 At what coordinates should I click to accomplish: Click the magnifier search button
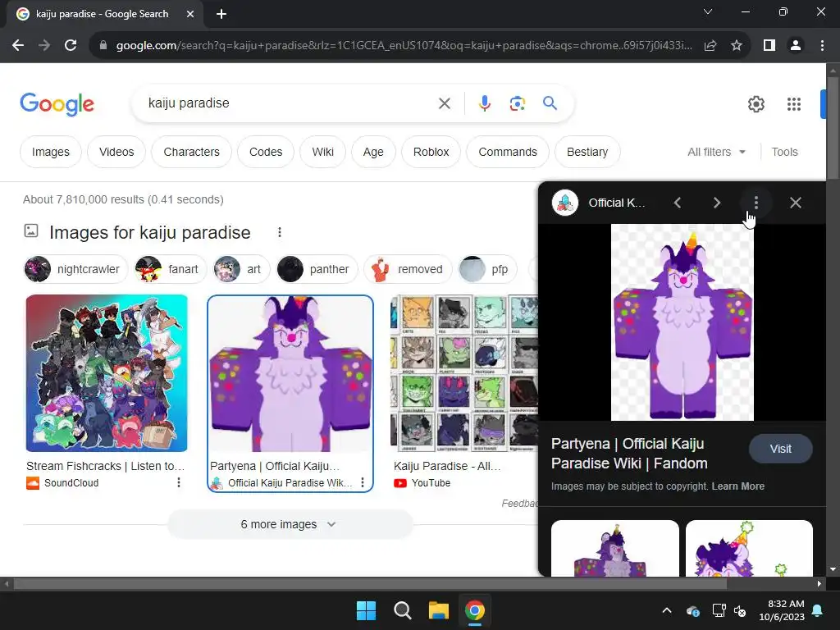tap(550, 103)
